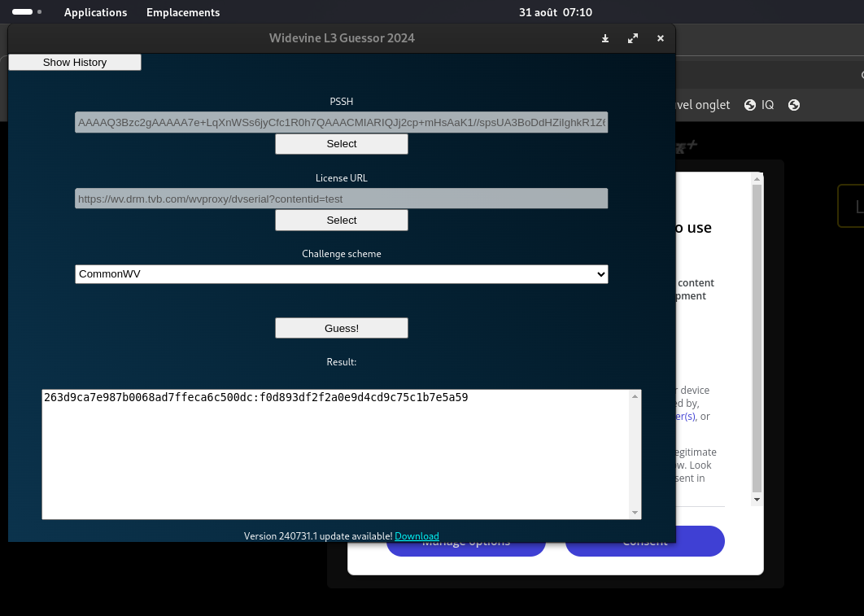Image resolution: width=864 pixels, height=616 pixels.
Task: Click consent dialog scrollbar up arrow
Action: (x=757, y=178)
